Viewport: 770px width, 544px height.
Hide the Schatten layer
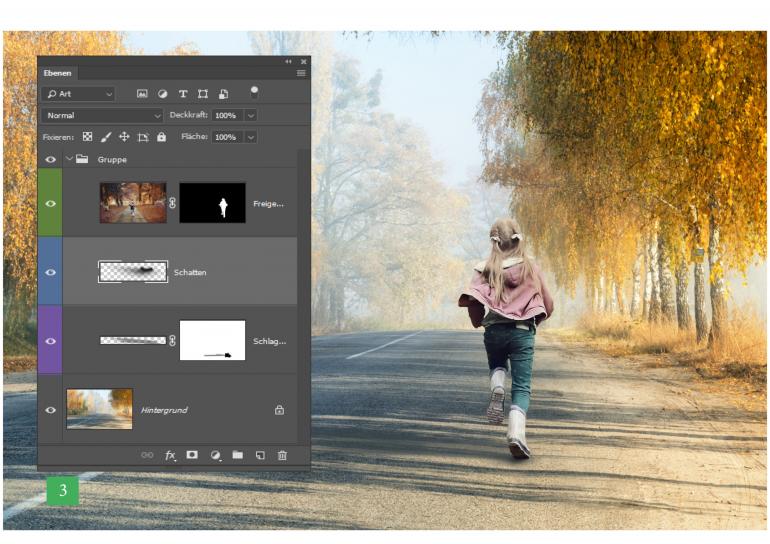click(x=50, y=271)
